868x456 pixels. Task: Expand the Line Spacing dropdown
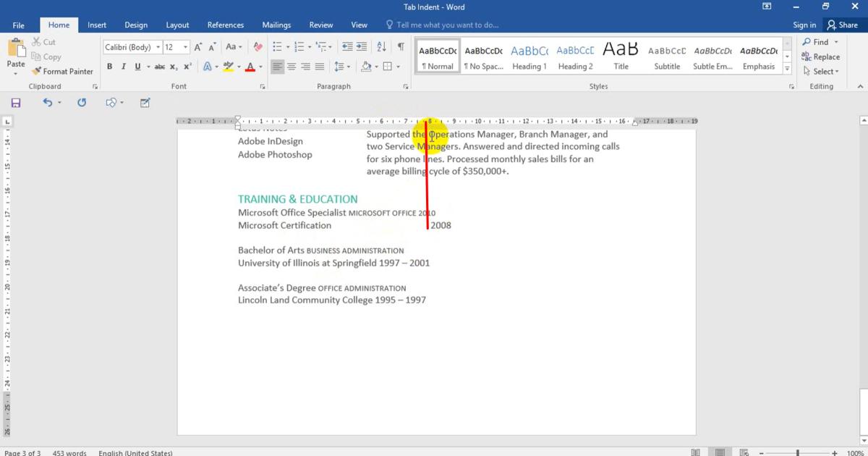pos(342,67)
